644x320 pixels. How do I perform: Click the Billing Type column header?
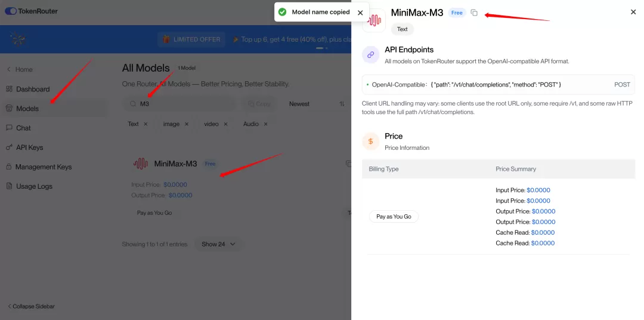383,169
